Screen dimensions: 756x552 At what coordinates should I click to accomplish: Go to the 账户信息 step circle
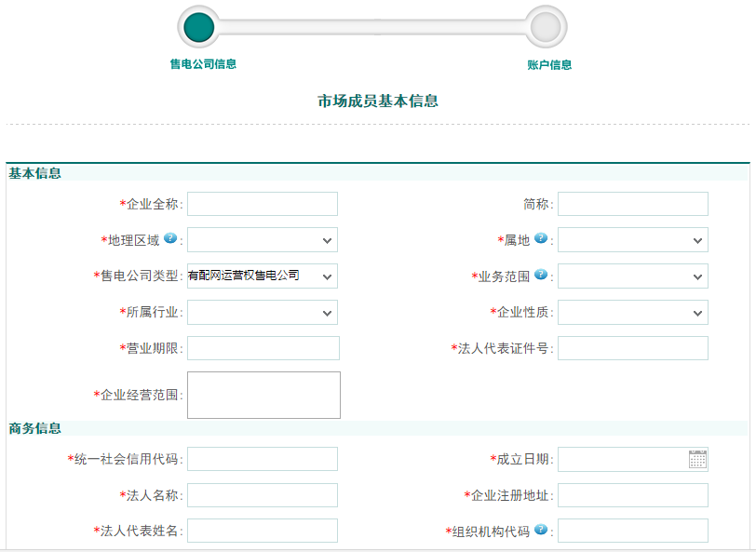546,27
